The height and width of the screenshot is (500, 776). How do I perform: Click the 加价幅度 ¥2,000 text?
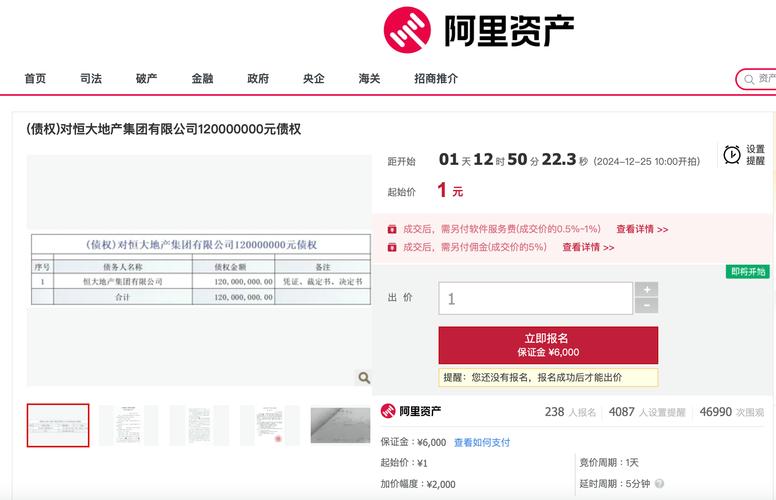[x=418, y=484]
